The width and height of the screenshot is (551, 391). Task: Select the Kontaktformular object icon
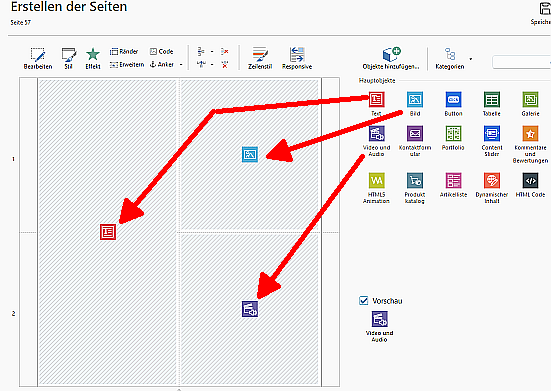point(415,133)
